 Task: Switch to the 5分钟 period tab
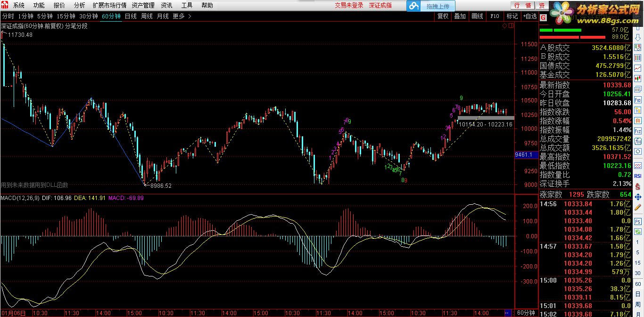click(45, 16)
